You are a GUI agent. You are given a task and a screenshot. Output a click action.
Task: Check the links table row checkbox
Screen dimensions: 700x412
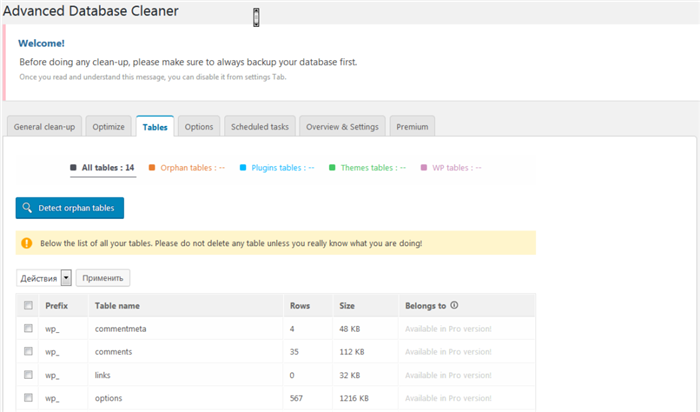[x=28, y=375]
